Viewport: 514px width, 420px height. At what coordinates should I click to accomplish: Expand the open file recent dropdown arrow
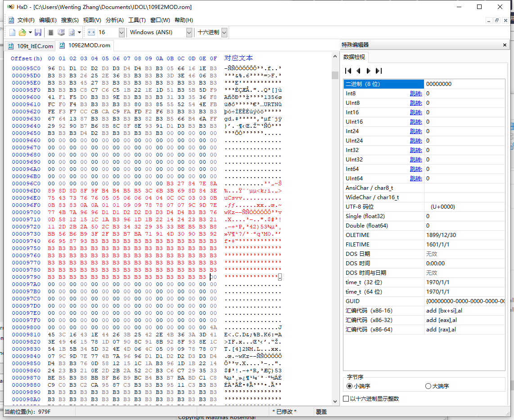[x=30, y=32]
